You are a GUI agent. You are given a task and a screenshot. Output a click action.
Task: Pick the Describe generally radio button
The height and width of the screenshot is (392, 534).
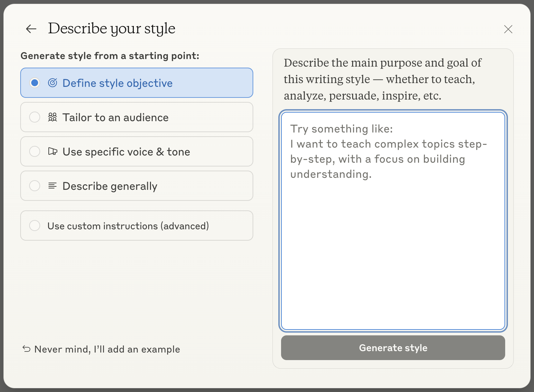pyautogui.click(x=35, y=186)
